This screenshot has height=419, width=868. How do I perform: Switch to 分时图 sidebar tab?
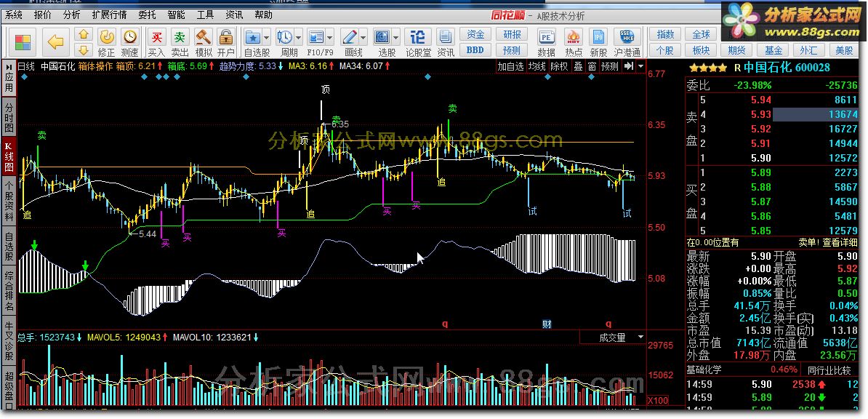[9, 117]
